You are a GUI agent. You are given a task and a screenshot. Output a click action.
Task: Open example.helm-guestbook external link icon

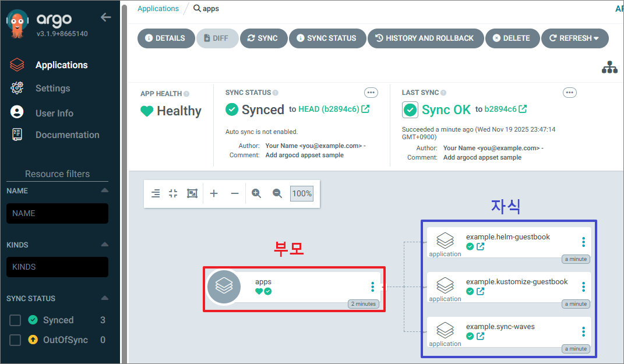click(x=480, y=246)
